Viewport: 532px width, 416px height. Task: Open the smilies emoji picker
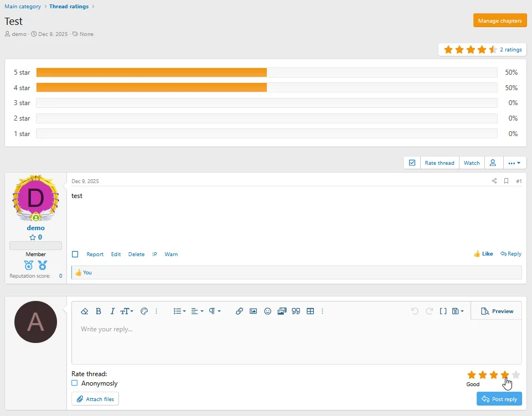(267, 311)
